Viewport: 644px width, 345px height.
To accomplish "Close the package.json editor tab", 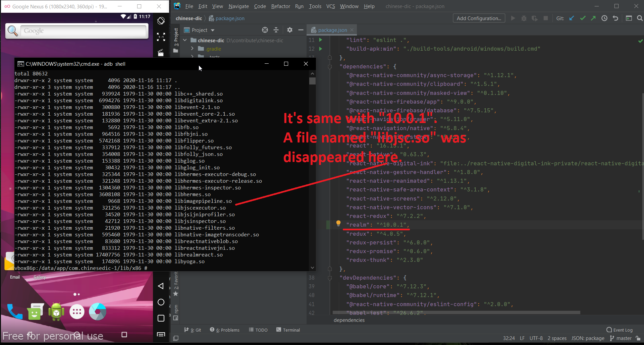I will click(x=352, y=30).
